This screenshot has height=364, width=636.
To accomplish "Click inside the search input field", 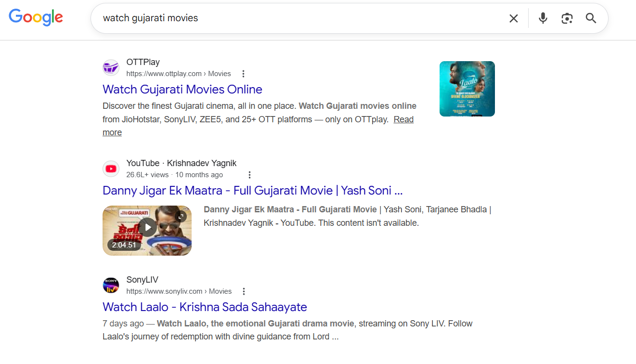I will coord(289,18).
